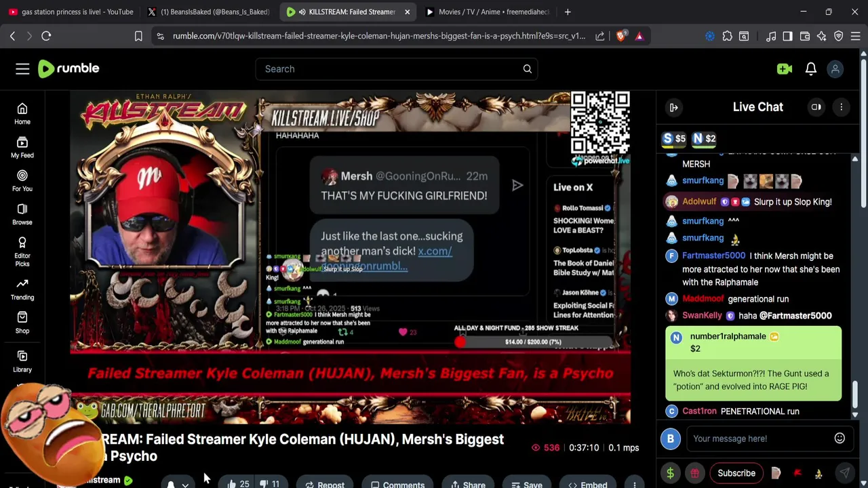Open Comments section button
Screen dimensions: 868x488
(x=397, y=484)
